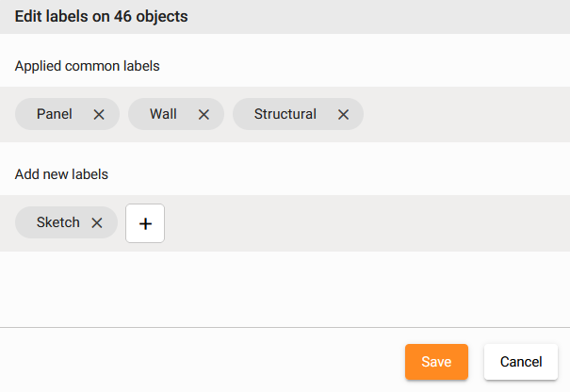Remove the Panel label with its X icon
This screenshot has width=570, height=392.
pos(99,114)
